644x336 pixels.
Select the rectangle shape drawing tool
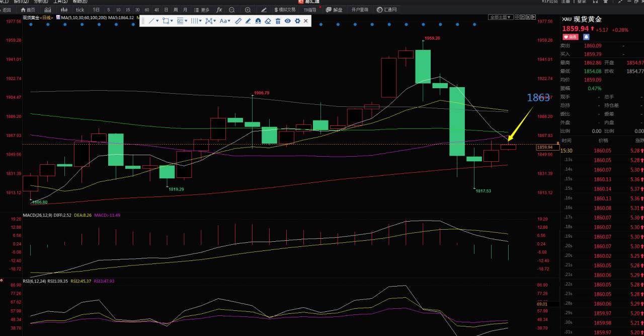point(166,21)
